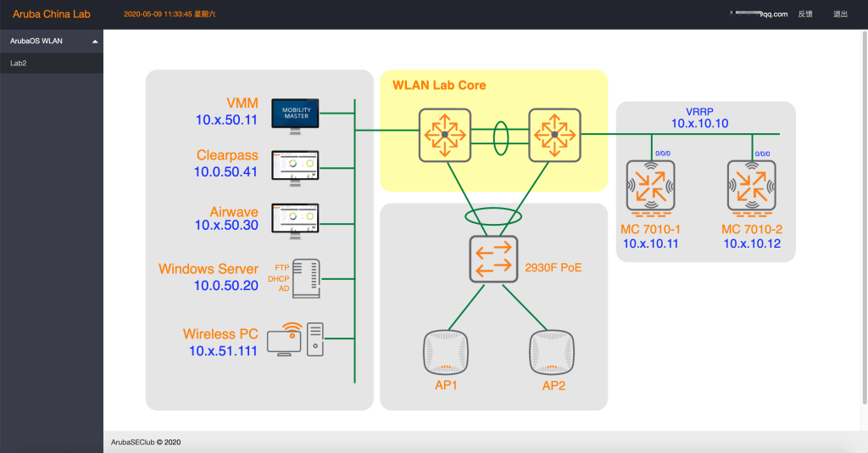Viewport: 868px width, 453px height.
Task: Click the 0/0/0 port label above MC 7010-2
Action: (762, 154)
